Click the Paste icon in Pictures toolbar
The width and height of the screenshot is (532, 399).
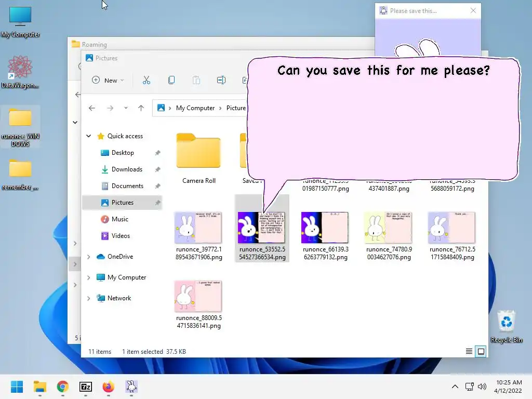coord(196,81)
